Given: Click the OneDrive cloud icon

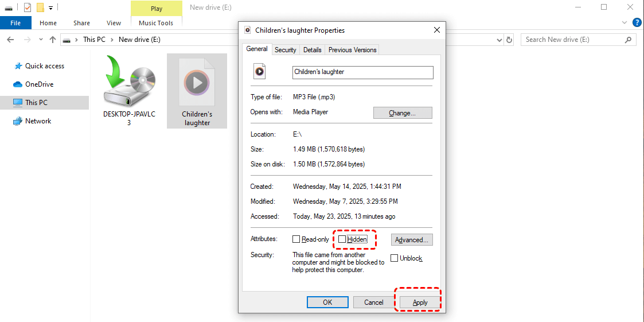Looking at the screenshot, I should [17, 84].
